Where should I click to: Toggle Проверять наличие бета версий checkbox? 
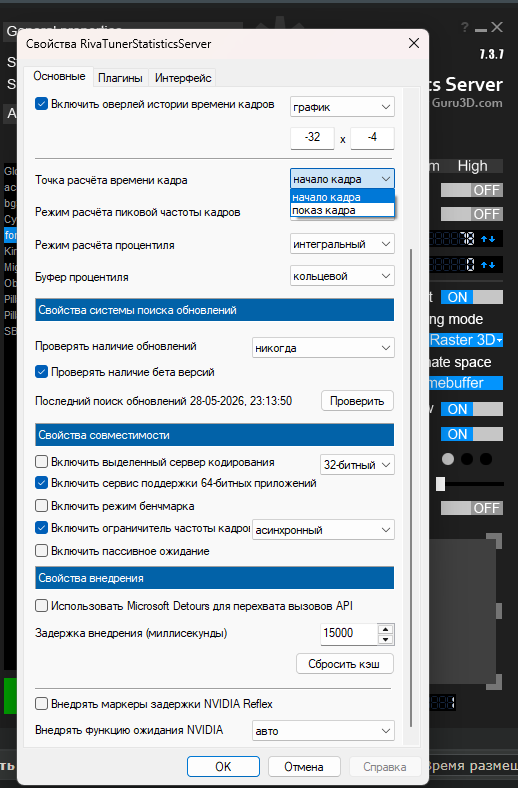tap(41, 372)
